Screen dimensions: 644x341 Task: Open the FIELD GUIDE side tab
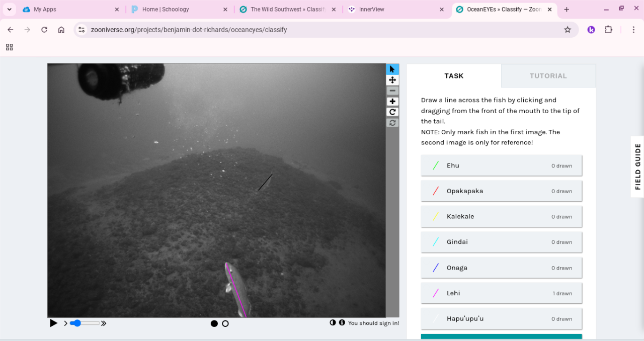click(x=637, y=166)
